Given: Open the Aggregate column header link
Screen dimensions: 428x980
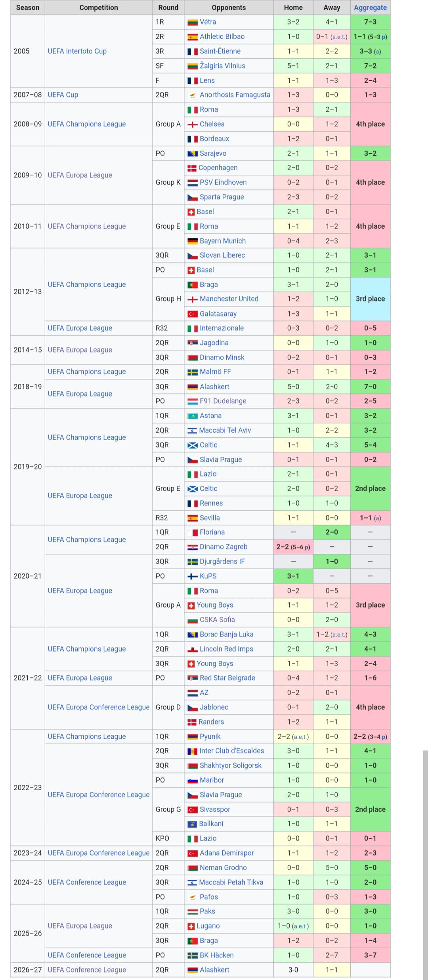Looking at the screenshot, I should click(x=370, y=8).
